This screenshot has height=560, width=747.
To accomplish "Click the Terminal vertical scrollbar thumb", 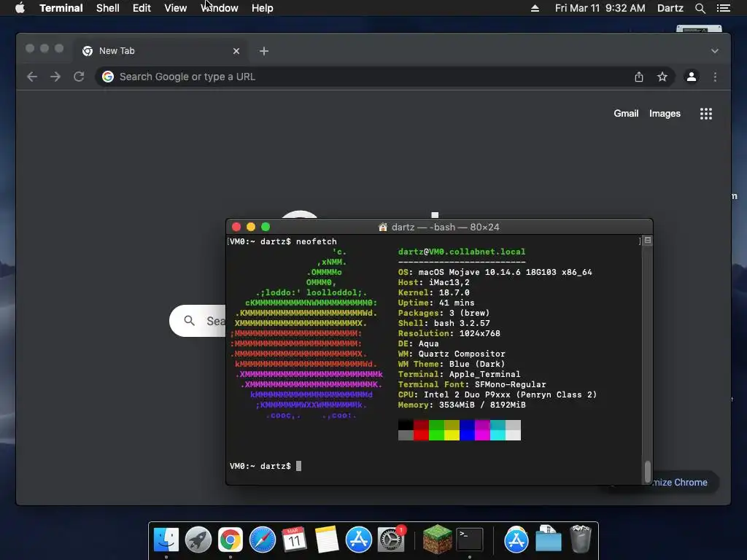I will pyautogui.click(x=648, y=472).
